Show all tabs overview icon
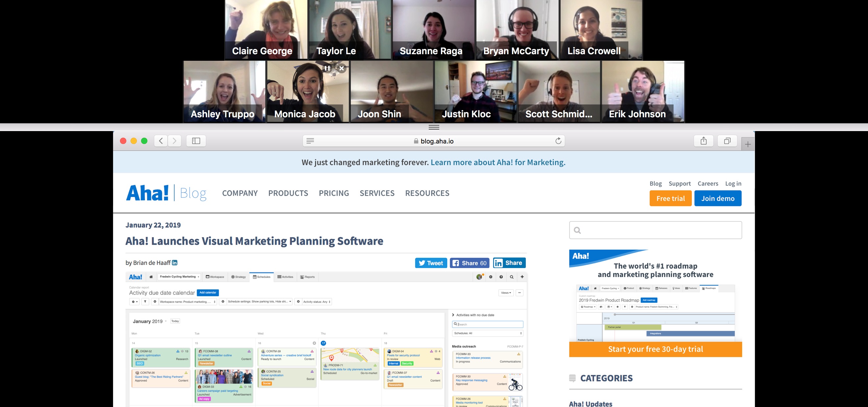The image size is (868, 407). 728,141
